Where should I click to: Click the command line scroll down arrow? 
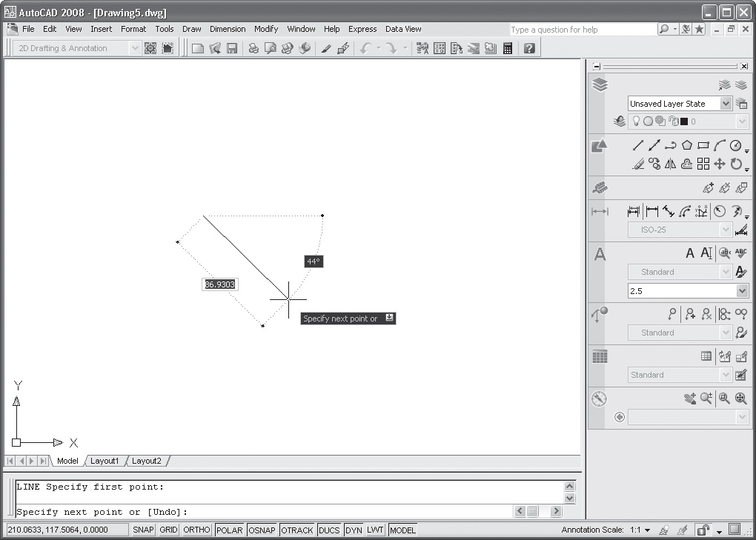569,498
